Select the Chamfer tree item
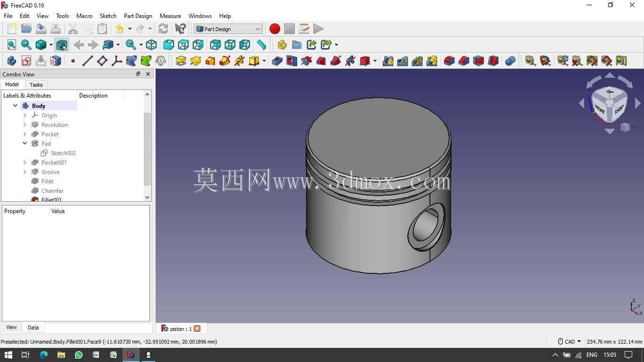This screenshot has width=644, height=362. coord(52,190)
